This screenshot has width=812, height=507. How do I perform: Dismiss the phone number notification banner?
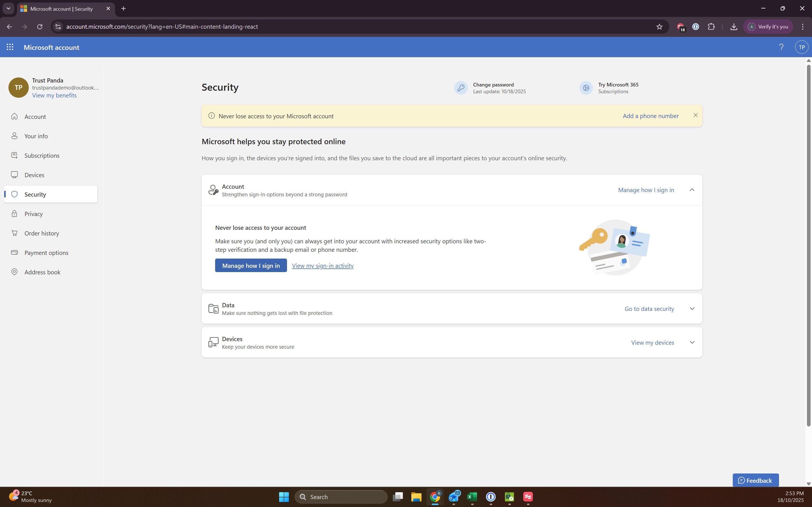(x=695, y=115)
